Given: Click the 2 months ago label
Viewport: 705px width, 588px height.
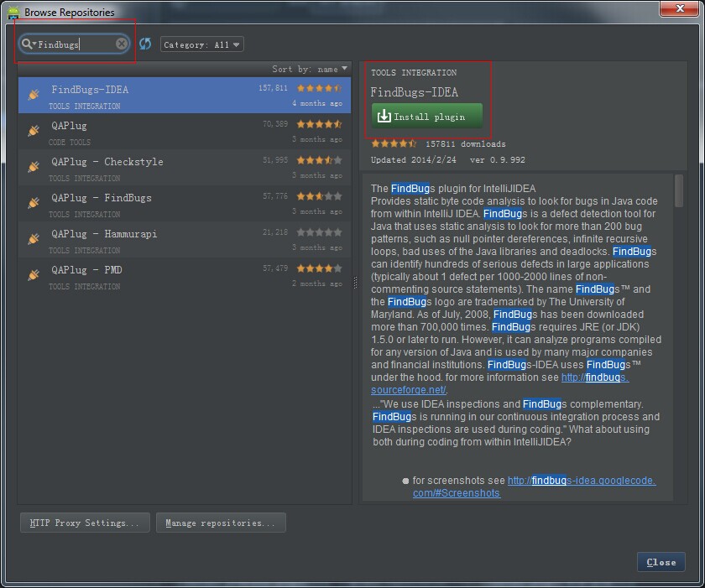Looking at the screenshot, I should tap(317, 284).
